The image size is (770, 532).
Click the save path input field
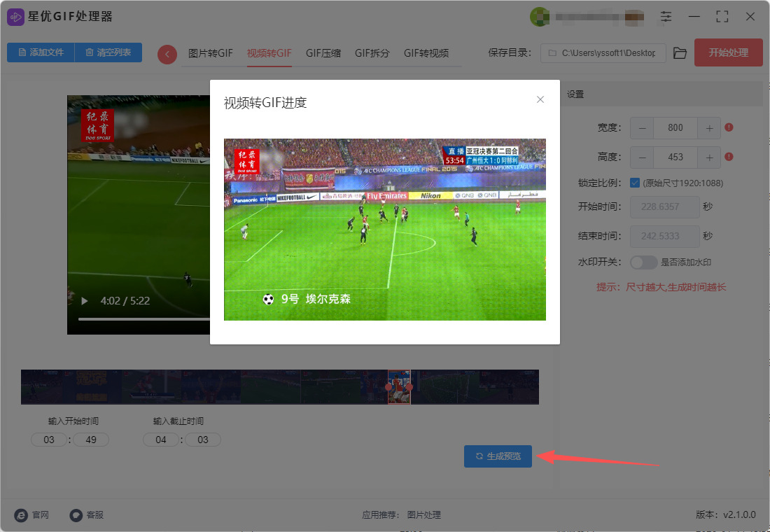coord(603,53)
